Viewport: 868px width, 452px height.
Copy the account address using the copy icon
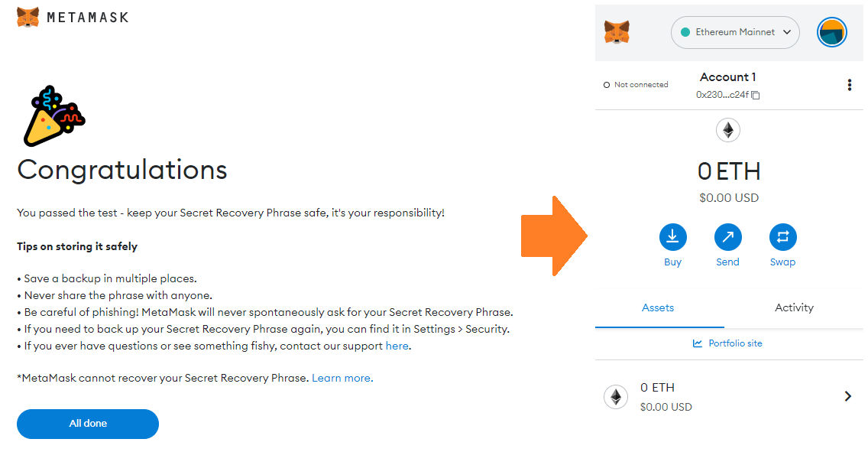pyautogui.click(x=756, y=95)
